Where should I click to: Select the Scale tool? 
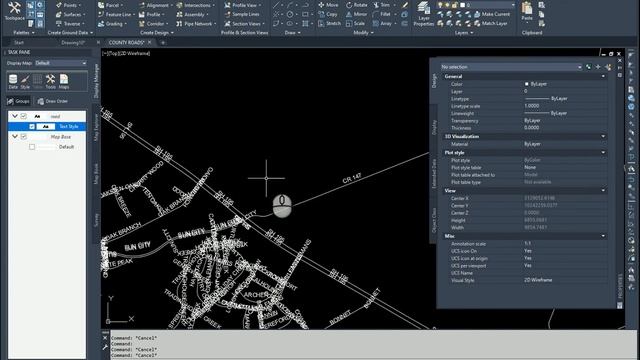pos(356,24)
